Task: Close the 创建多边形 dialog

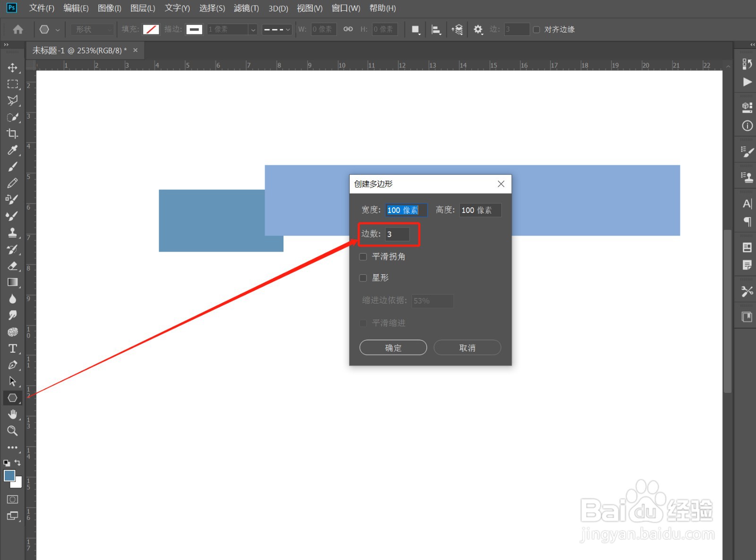Action: pyautogui.click(x=501, y=184)
